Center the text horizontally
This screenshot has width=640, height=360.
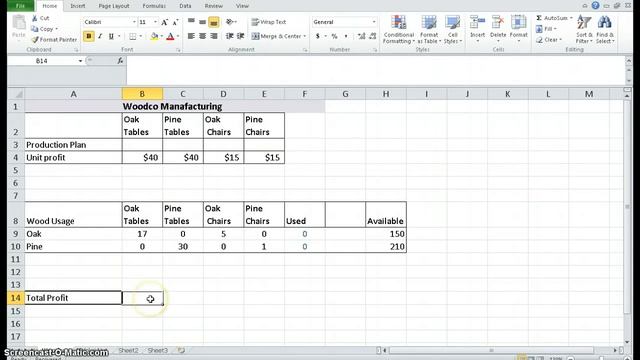[202, 36]
